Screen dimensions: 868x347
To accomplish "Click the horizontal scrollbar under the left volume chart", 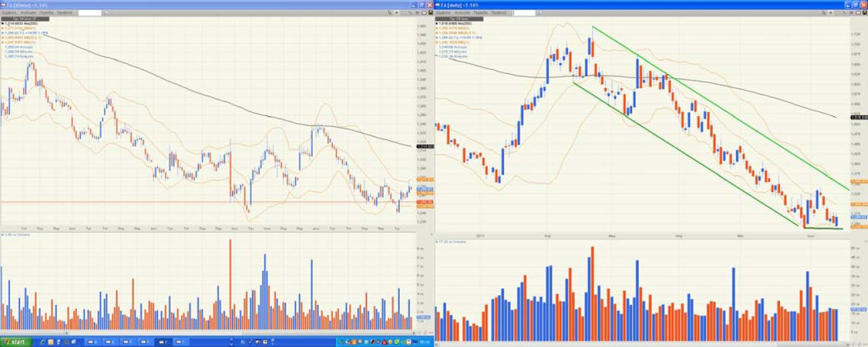I will coord(200,332).
